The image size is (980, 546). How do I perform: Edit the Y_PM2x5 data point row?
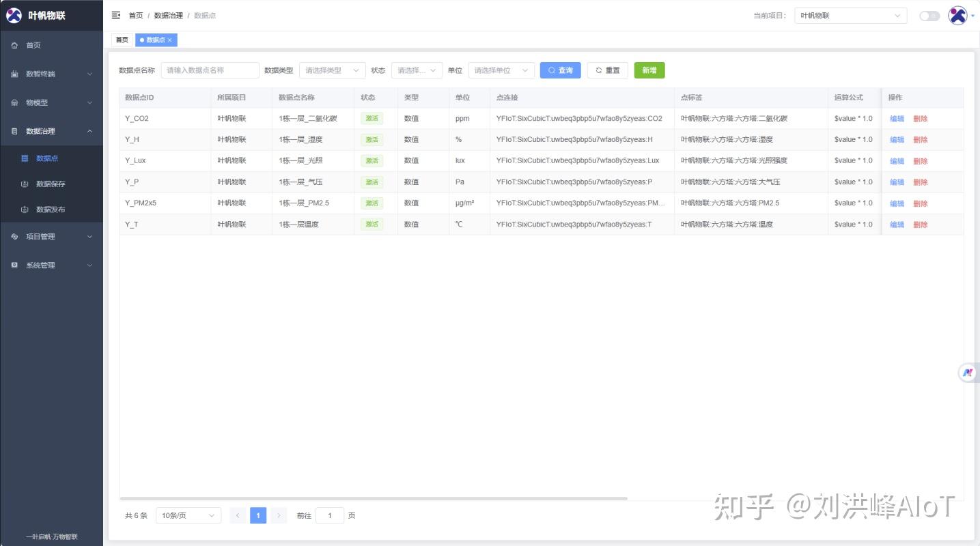pos(897,203)
